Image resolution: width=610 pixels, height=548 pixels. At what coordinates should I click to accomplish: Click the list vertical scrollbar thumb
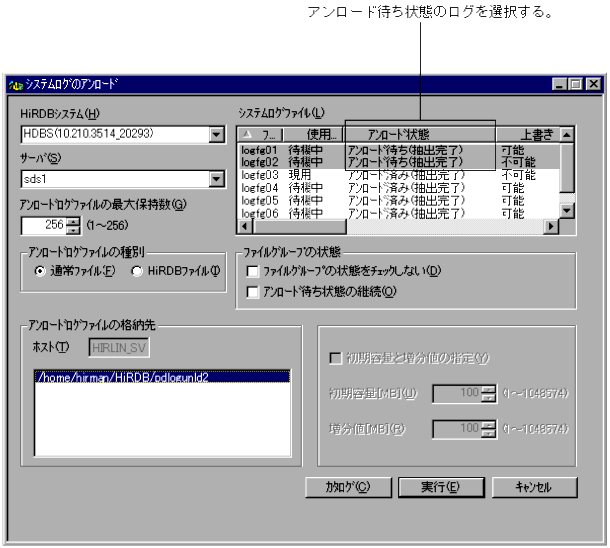[x=567, y=167]
